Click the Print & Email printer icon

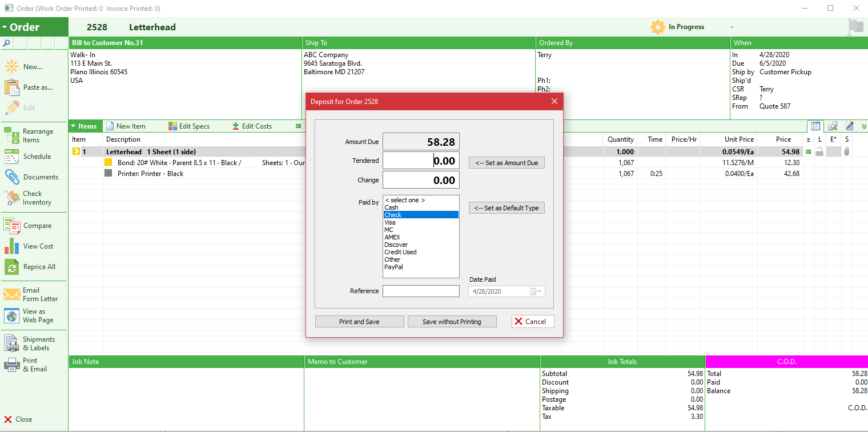click(11, 365)
